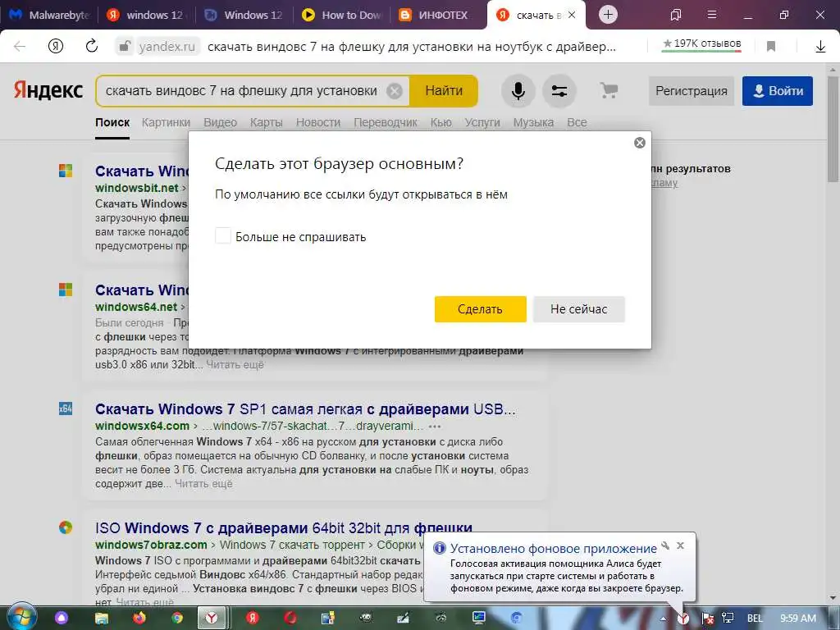
Task: Close the Алиса background app notification
Action: click(680, 546)
